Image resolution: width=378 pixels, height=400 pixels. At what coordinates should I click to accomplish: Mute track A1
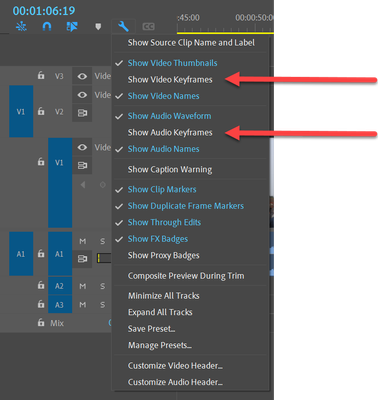pos(83,241)
